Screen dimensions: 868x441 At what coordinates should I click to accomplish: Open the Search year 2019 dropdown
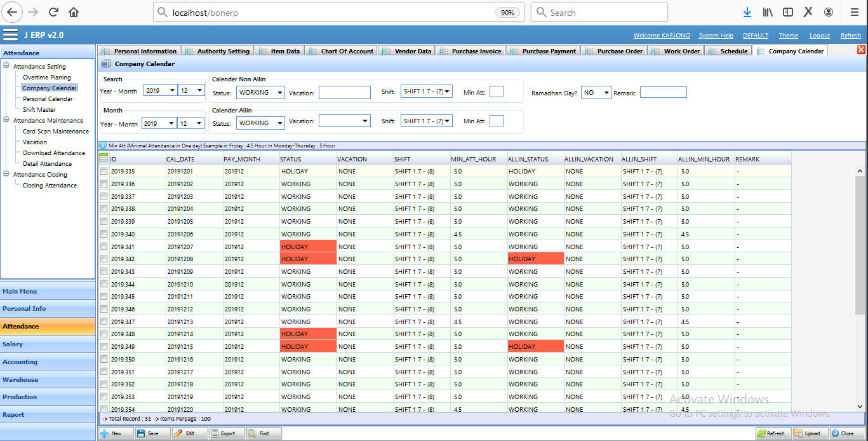160,91
